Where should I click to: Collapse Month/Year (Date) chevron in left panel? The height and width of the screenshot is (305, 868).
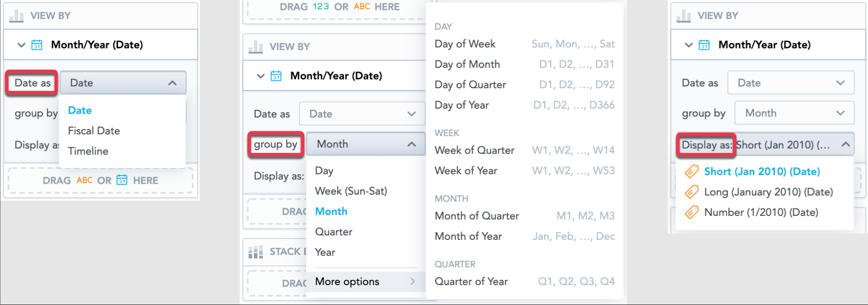(x=21, y=45)
